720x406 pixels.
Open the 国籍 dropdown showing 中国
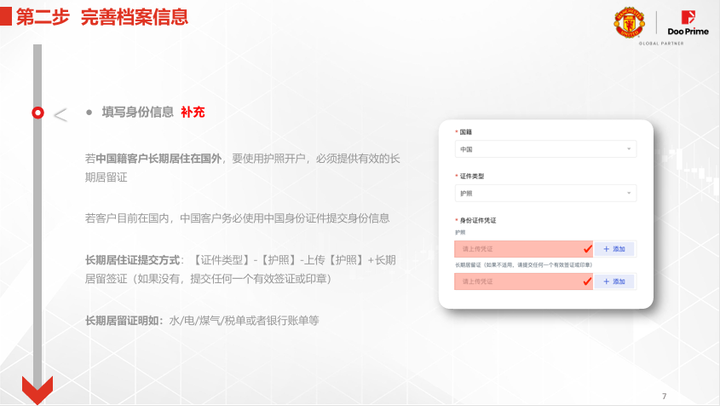[546, 149]
